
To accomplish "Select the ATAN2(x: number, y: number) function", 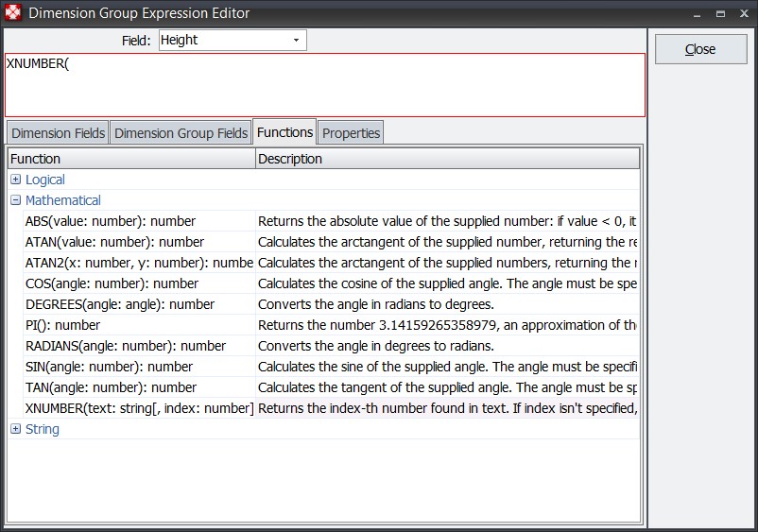I will point(139,263).
